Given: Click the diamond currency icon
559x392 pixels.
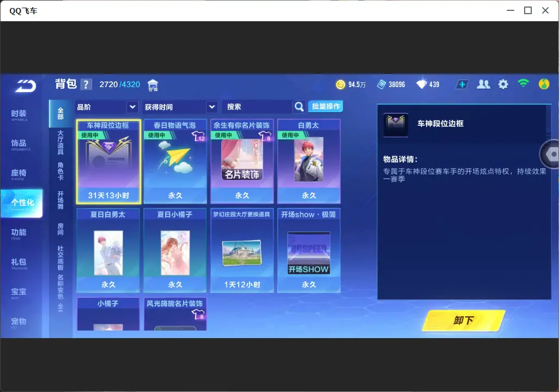Looking at the screenshot, I should click(421, 84).
